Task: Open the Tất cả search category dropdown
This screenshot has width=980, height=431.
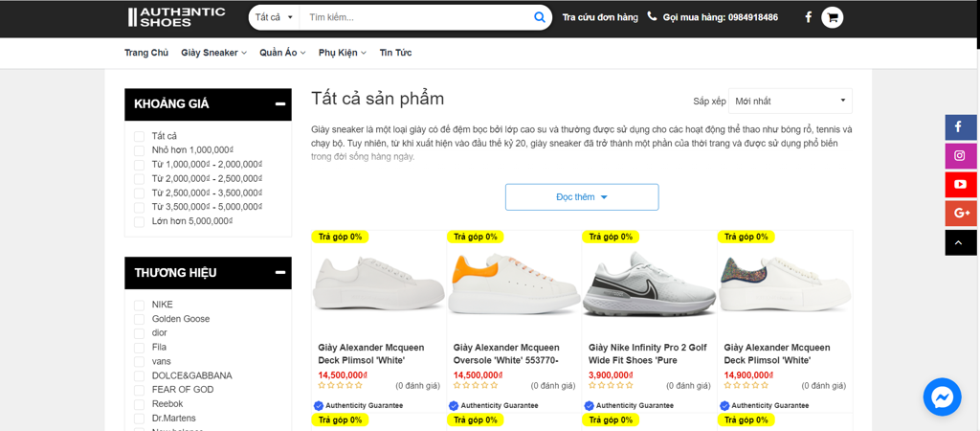Action: click(274, 17)
